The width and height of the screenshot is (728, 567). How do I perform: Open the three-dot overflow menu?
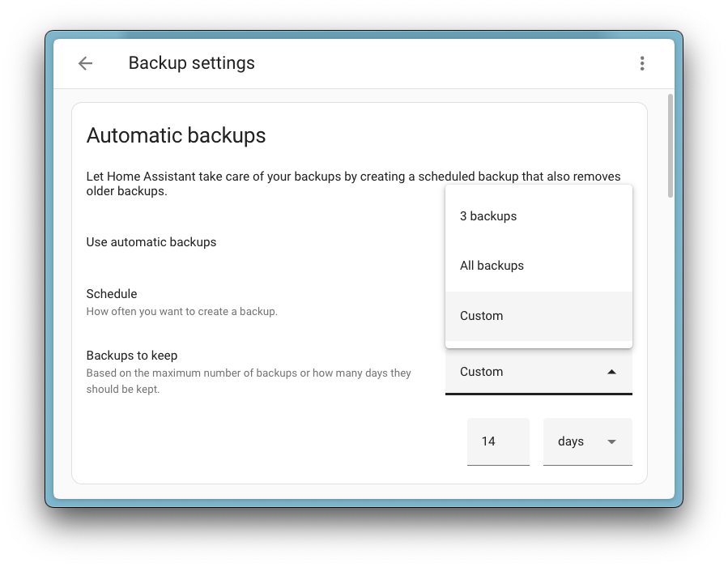point(642,62)
